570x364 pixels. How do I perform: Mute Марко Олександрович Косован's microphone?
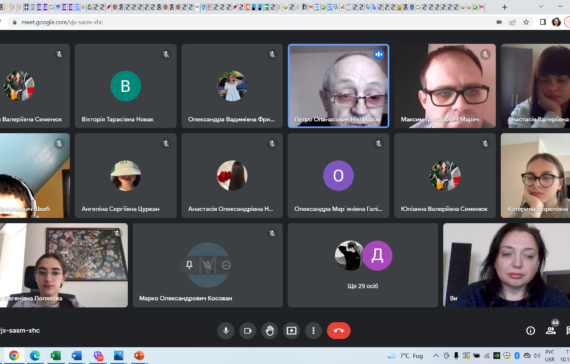[x=208, y=265]
